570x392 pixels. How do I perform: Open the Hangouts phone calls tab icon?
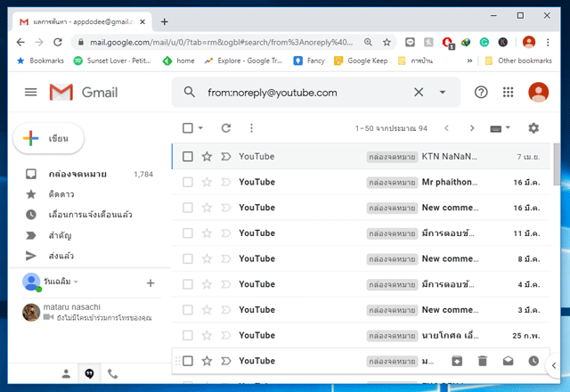click(113, 373)
